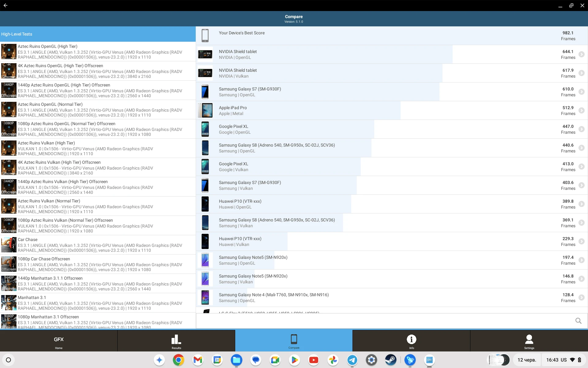Open the ChromeOS launcher circle button
The width and height of the screenshot is (588, 368).
click(9, 360)
